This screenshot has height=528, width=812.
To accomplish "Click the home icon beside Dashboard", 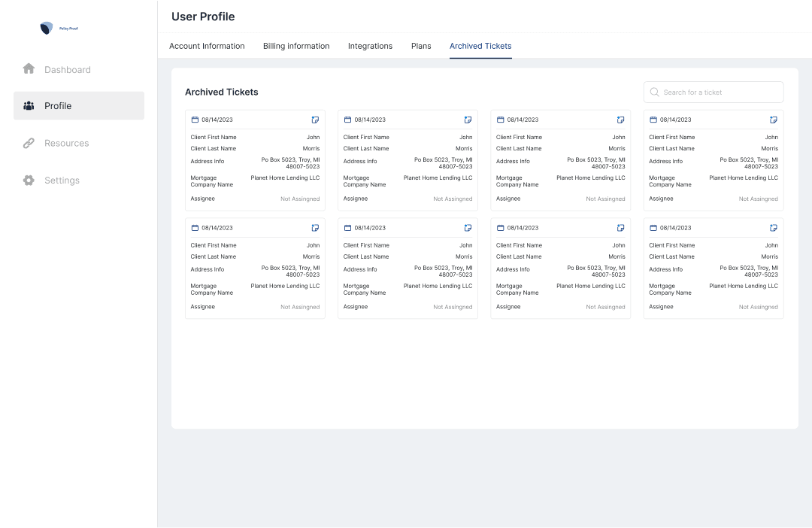I will point(29,68).
